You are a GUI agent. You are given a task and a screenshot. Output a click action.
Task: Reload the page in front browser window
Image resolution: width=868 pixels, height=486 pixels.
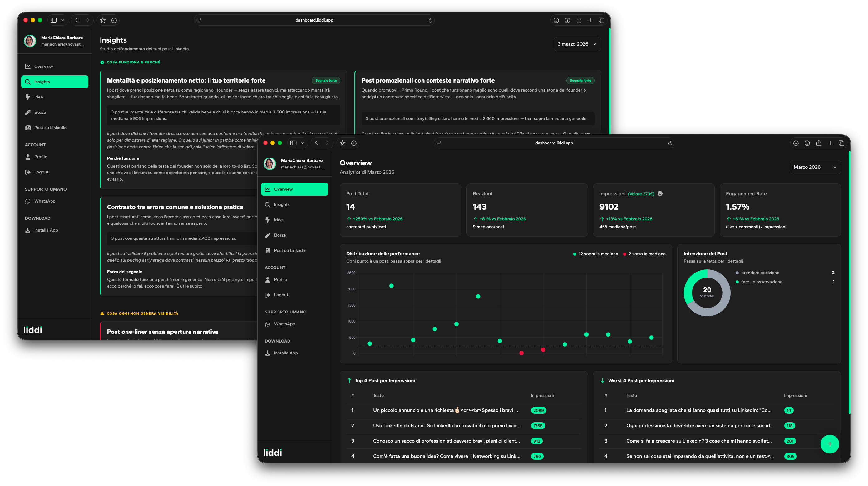tap(670, 143)
